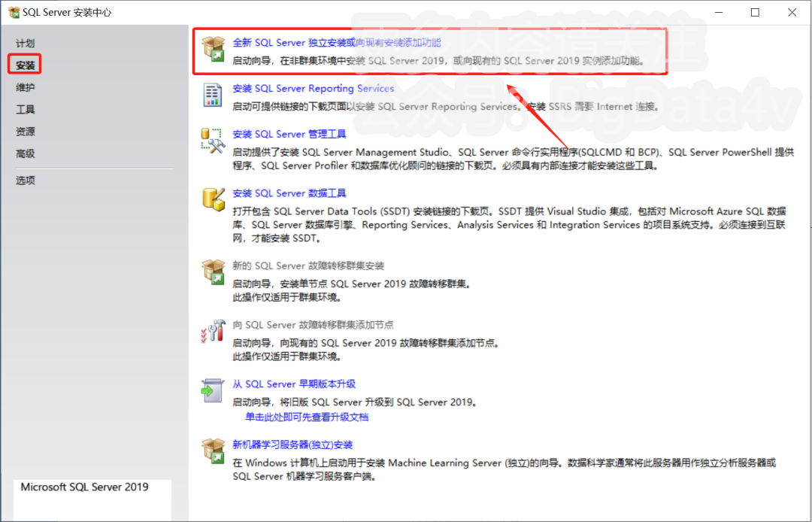Click text 此操作仅适用于群集环境 under 添加节点
Viewport: 812px width, 522px height.
[287, 357]
